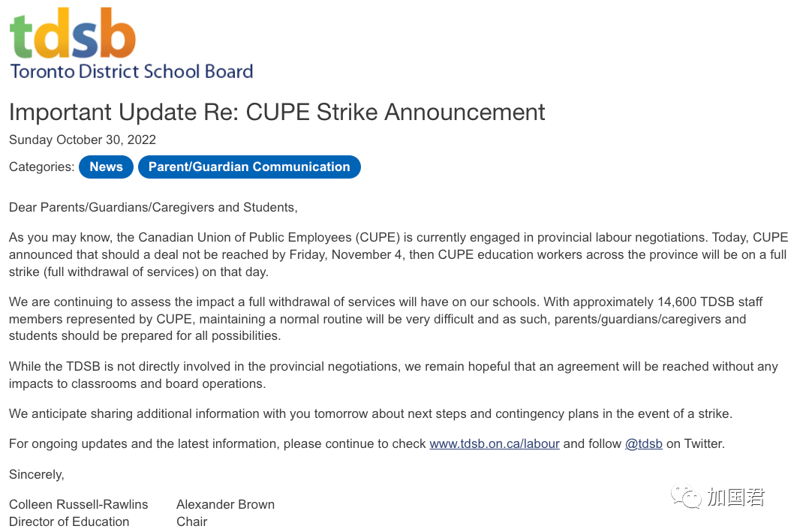The image size is (791, 532).
Task: Click the colorful tdsb logo letters
Action: 73,34
